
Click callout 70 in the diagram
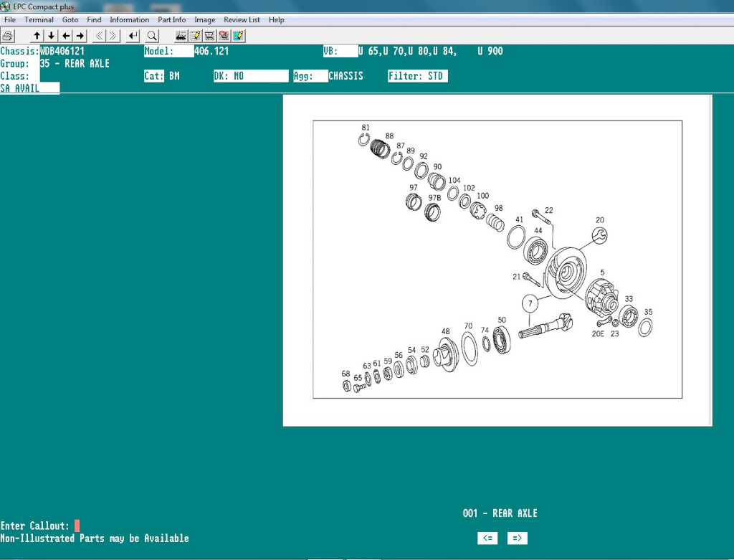pyautogui.click(x=468, y=326)
